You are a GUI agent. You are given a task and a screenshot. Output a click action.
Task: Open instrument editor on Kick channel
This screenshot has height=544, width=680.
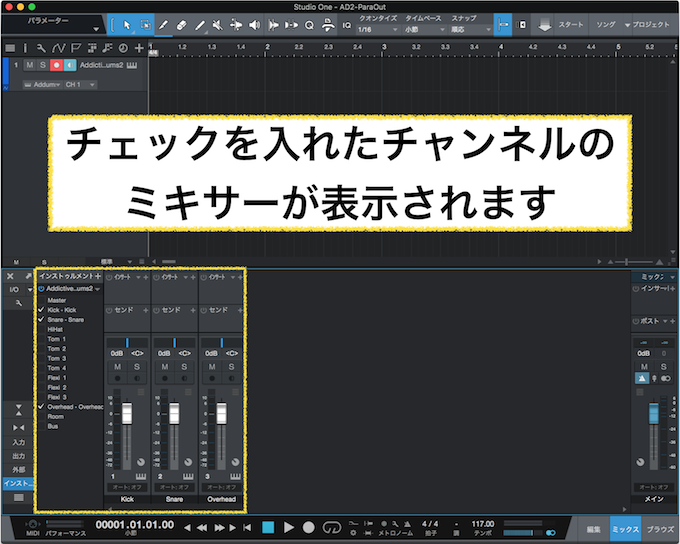141,476
